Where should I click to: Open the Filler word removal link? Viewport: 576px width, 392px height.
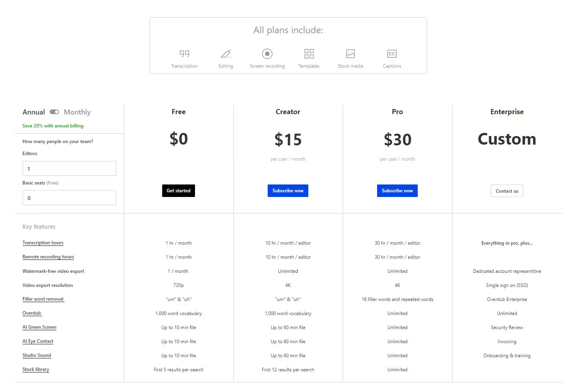pos(43,299)
